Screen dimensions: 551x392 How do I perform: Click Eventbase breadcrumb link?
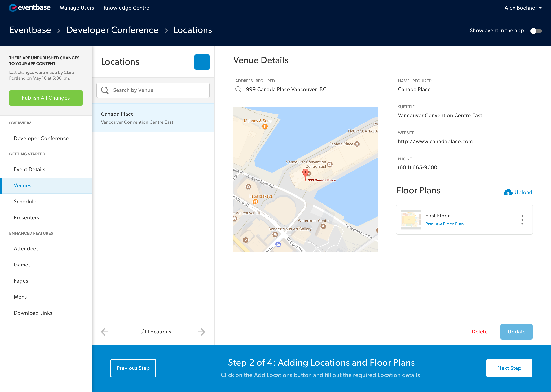[x=30, y=30]
